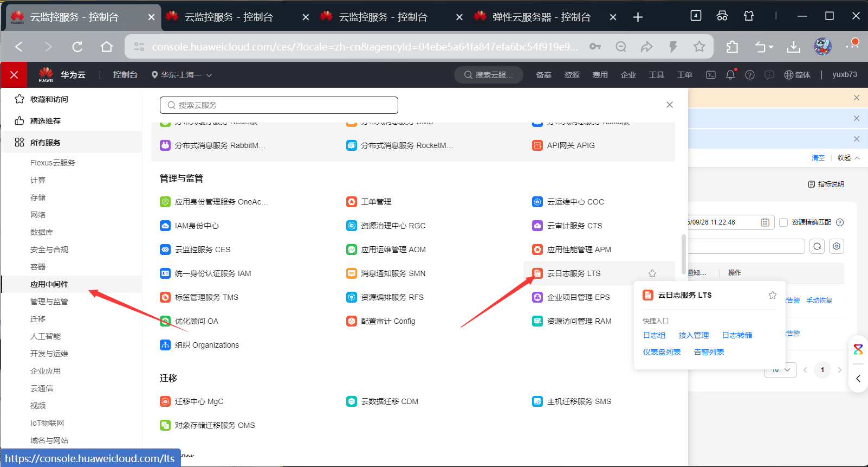Open 应用身份管理服务 OneAccess icon
Screen dimensions: 868x467
click(x=165, y=202)
